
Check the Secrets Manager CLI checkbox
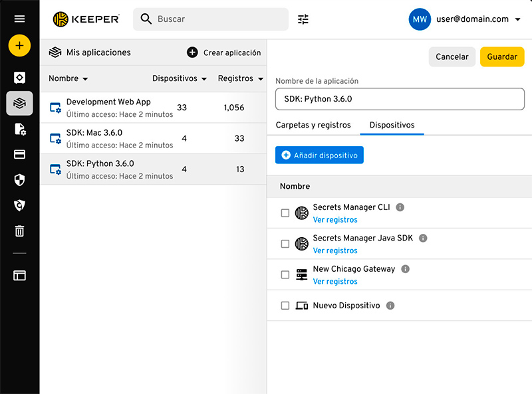coord(285,213)
